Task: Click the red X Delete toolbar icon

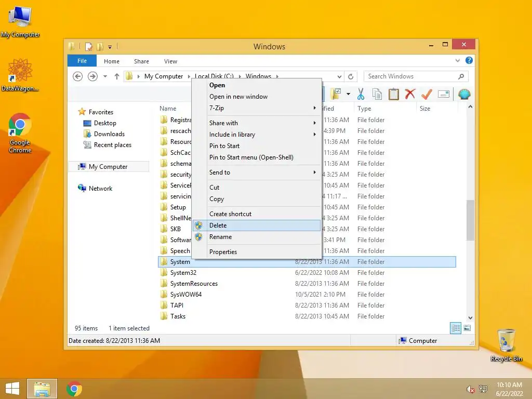Action: (x=410, y=94)
